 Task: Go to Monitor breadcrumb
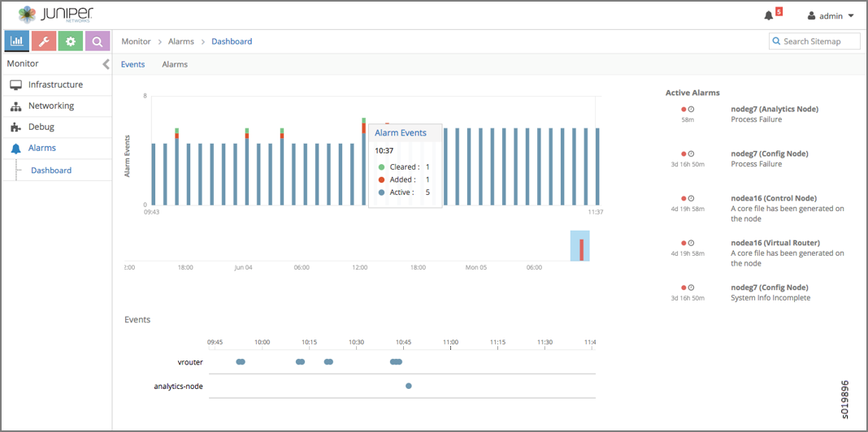click(x=137, y=41)
